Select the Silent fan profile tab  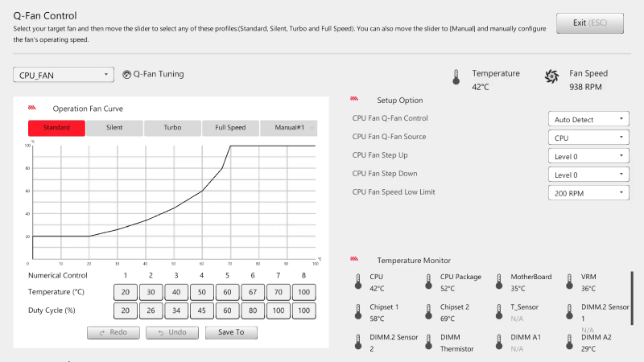click(x=114, y=128)
